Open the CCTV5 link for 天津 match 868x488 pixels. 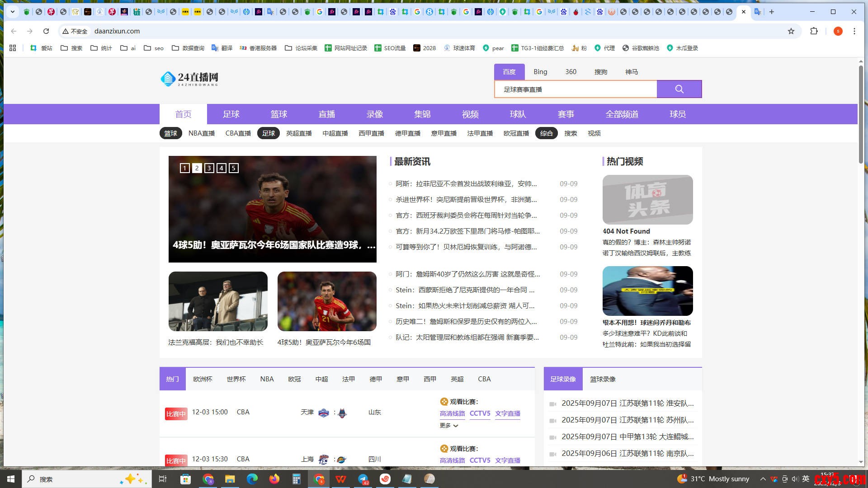[x=480, y=413]
